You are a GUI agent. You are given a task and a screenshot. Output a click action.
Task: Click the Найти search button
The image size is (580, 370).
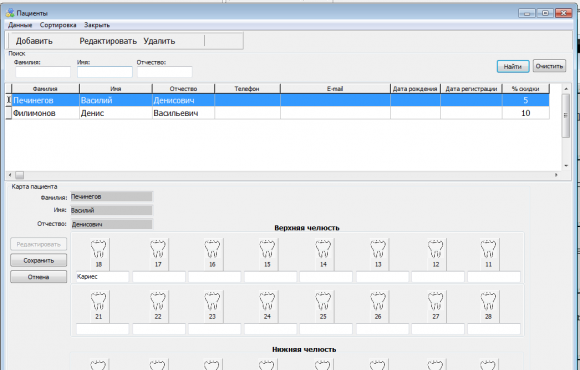pyautogui.click(x=513, y=67)
